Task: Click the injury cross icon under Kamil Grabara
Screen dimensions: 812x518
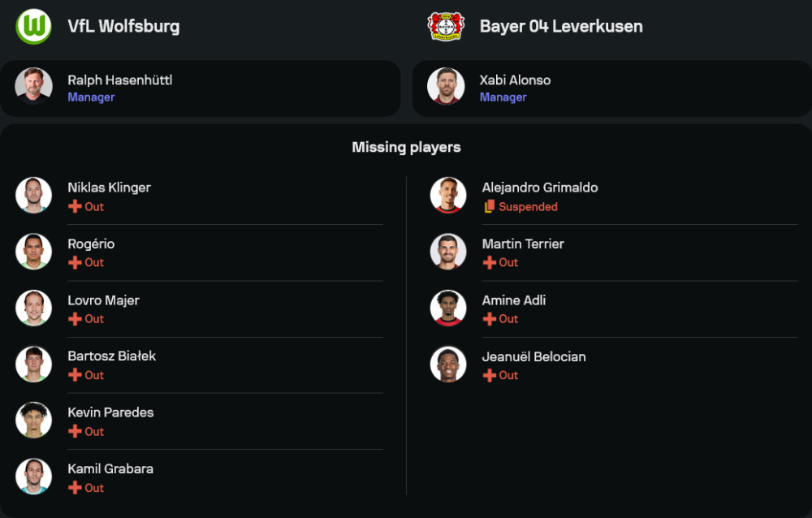Action: [x=75, y=488]
